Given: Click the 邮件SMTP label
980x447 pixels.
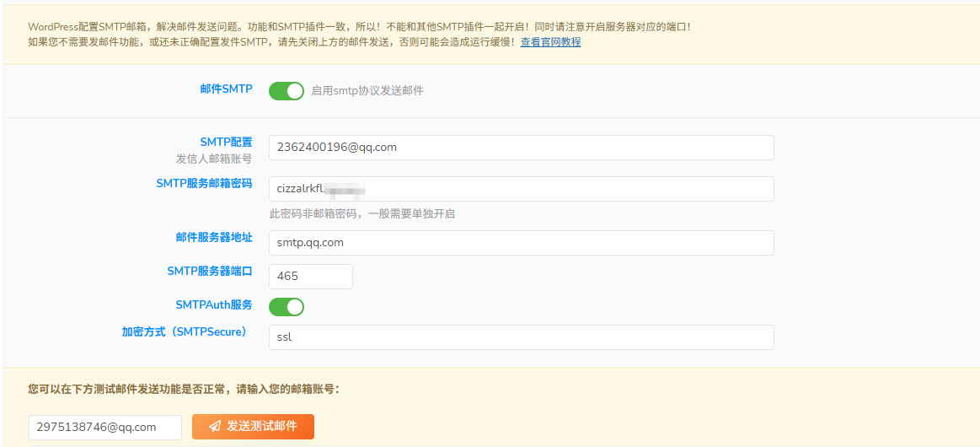Looking at the screenshot, I should point(226,89).
